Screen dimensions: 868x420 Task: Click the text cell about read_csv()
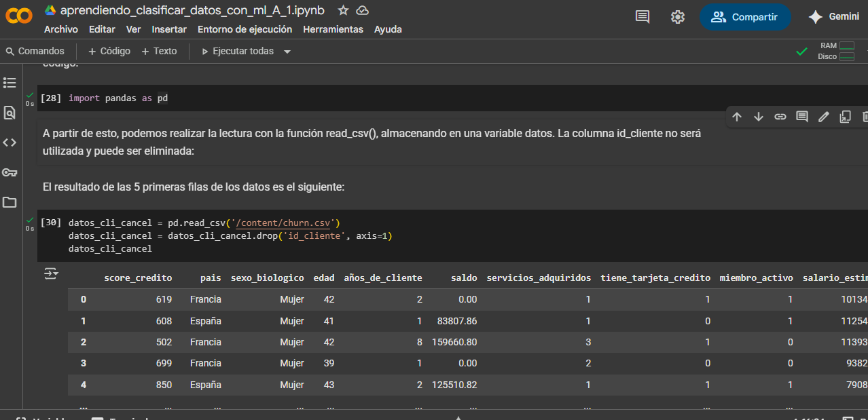click(x=372, y=142)
